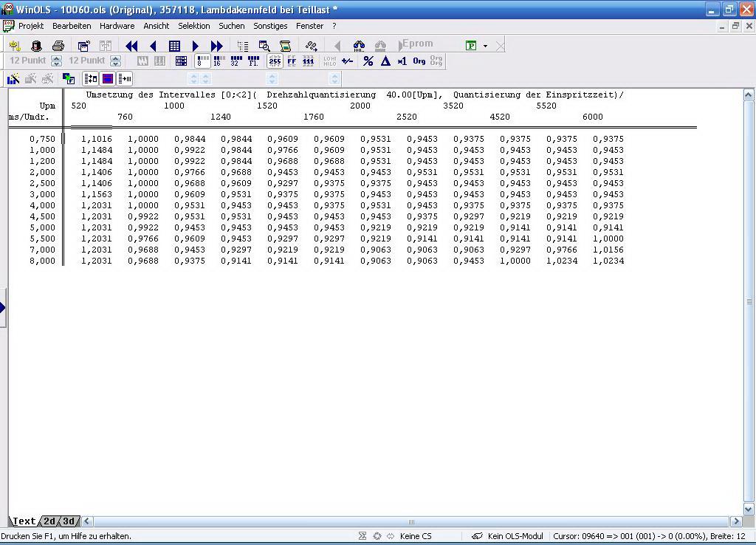Viewport: 756px width, 545px height.
Task: Jump back with the double left arrow
Action: (x=131, y=46)
